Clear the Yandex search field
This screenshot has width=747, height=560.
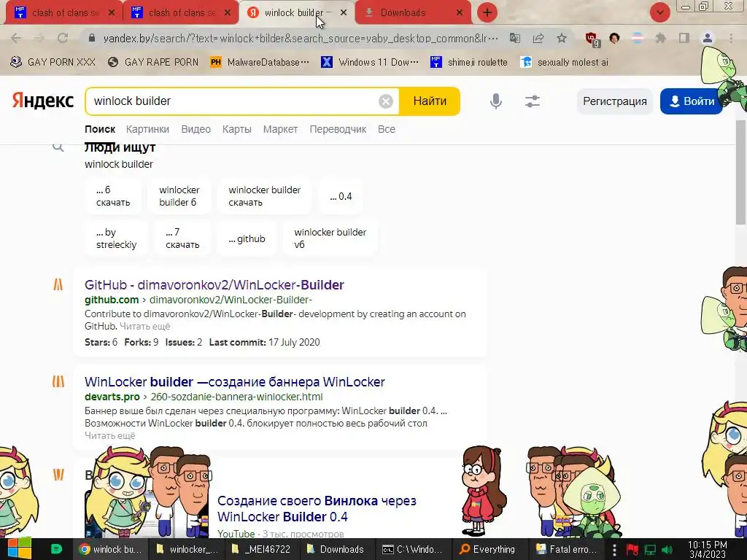coord(386,101)
